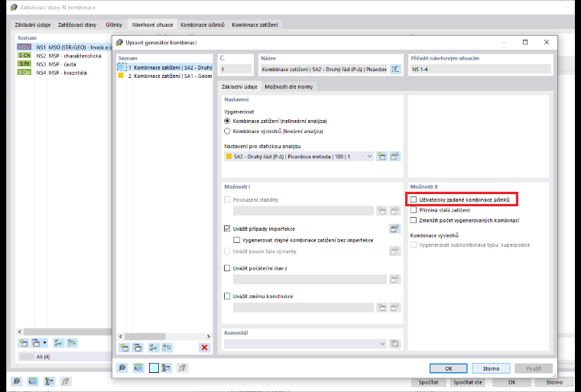Enable Vygenerovat stejné kombinace zatížení bez imperfekce

[236, 240]
